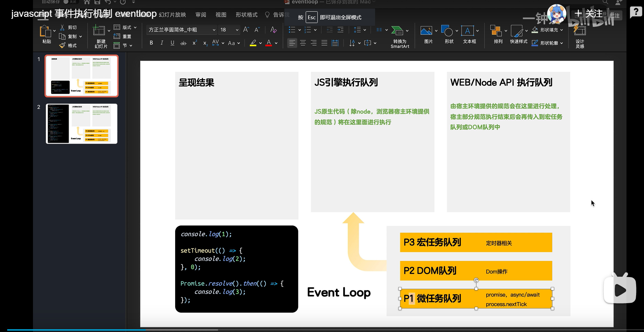Click the red font color swatch
644x332 pixels.
point(269,43)
